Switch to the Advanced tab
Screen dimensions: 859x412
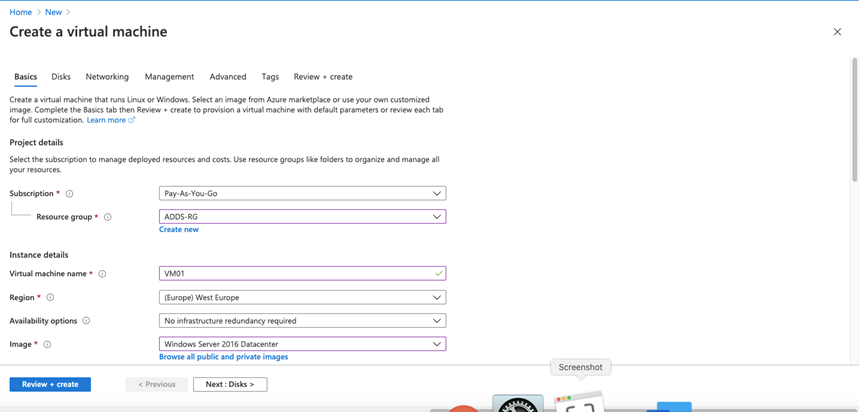(228, 77)
